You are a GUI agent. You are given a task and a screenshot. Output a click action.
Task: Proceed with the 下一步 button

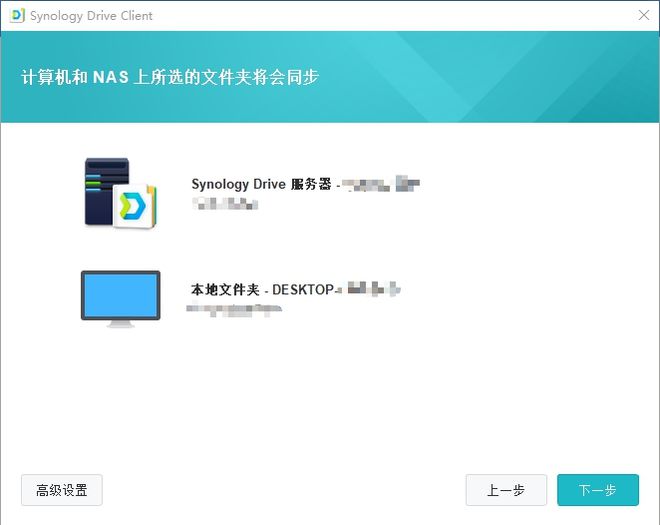click(x=598, y=490)
